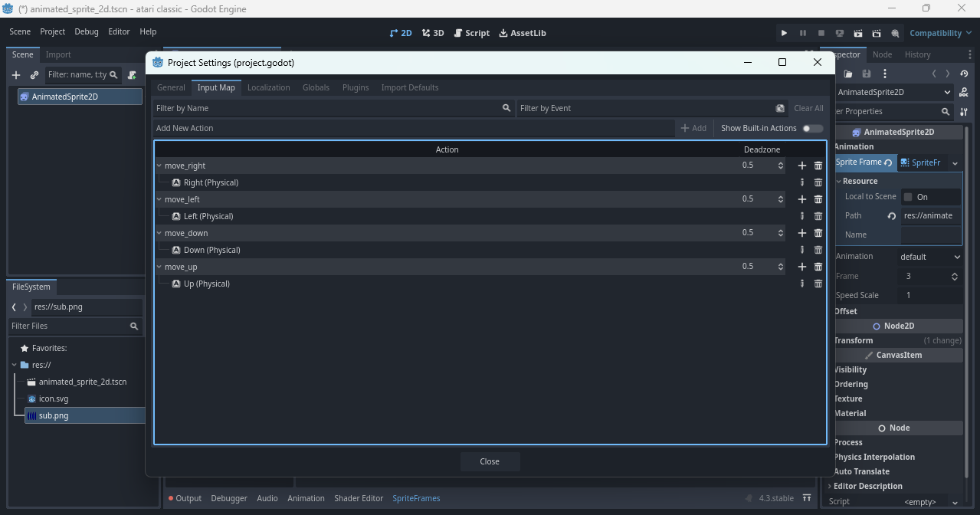Switch to the Localization tab
Viewport: 980px width, 515px height.
coord(268,87)
